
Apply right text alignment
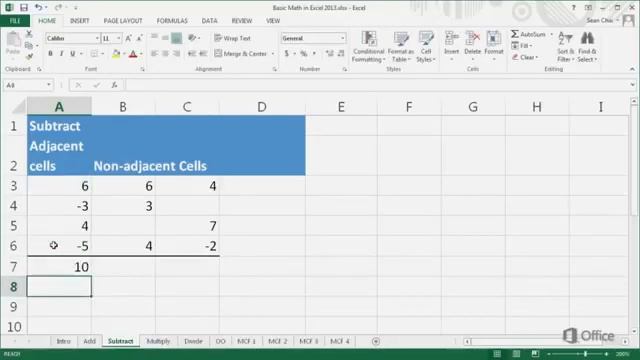176,53
